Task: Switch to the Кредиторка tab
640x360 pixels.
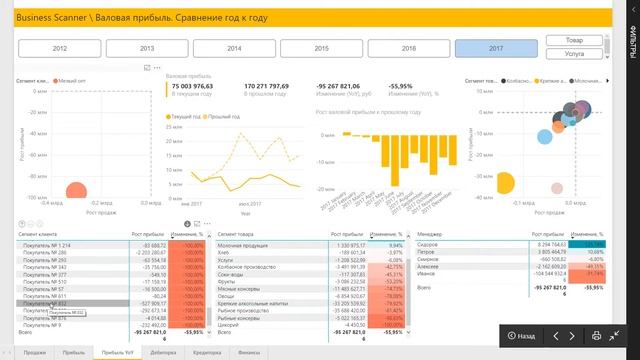Action: pos(207,353)
